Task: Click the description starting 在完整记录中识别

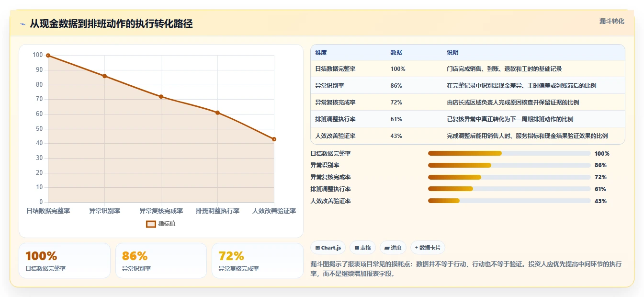Action: click(521, 86)
